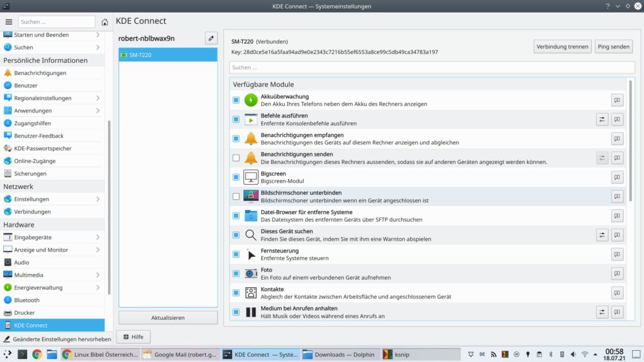Image resolution: width=644 pixels, height=362 pixels.
Task: Launch Chrome from the pinned taskbar icon
Action: (37, 354)
